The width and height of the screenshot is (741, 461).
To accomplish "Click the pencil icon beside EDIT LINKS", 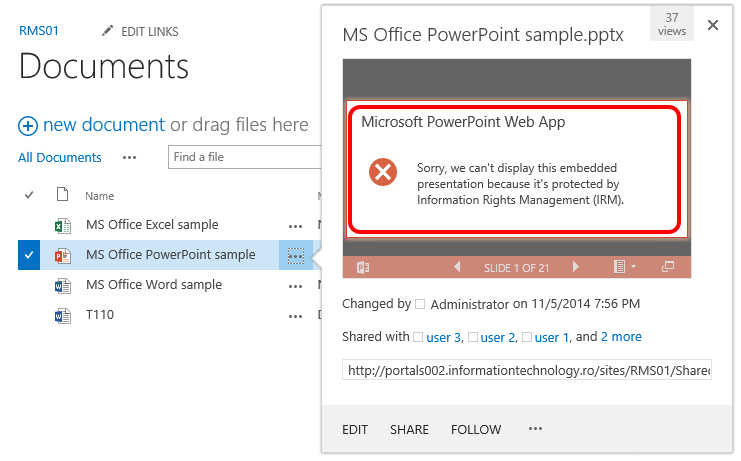I will (108, 31).
